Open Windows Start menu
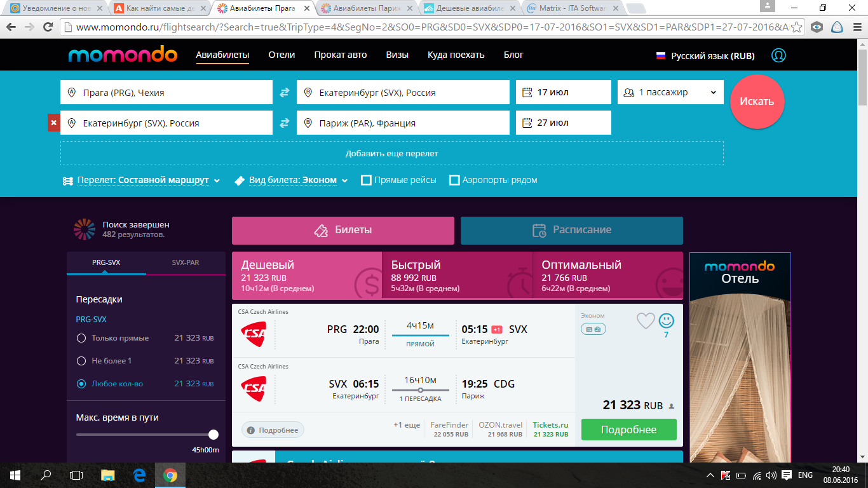Viewport: 868px width, 488px height. (15, 475)
